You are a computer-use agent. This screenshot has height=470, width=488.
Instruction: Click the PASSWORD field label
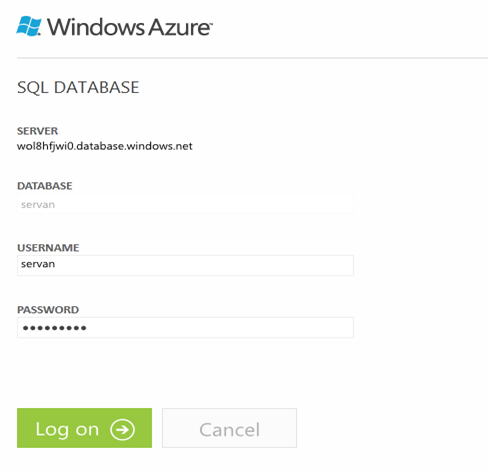(48, 310)
